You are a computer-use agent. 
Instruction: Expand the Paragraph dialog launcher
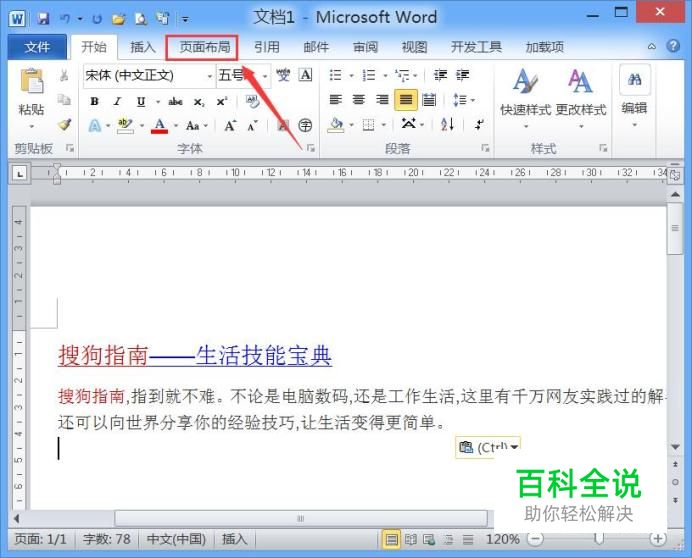pyautogui.click(x=485, y=148)
